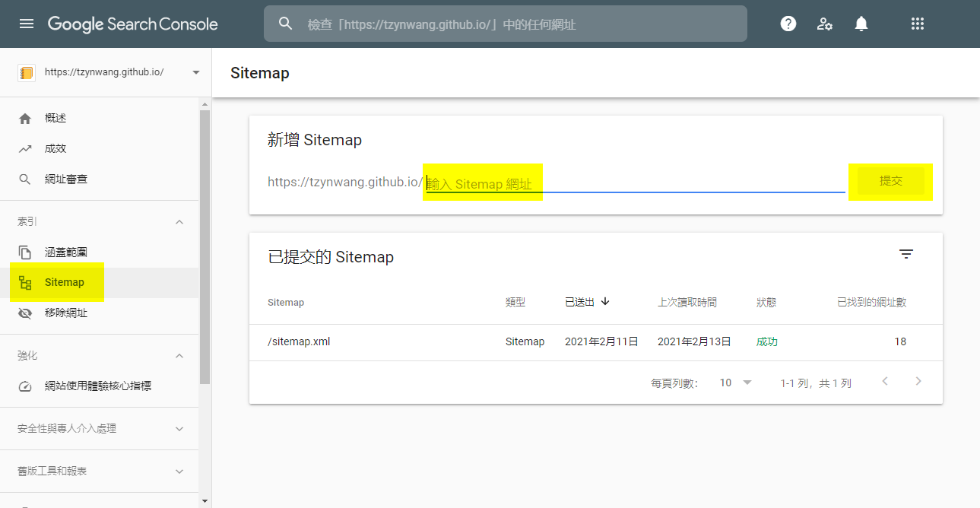The height and width of the screenshot is (508, 980).
Task: Click the URL inspection search field
Action: tap(506, 24)
